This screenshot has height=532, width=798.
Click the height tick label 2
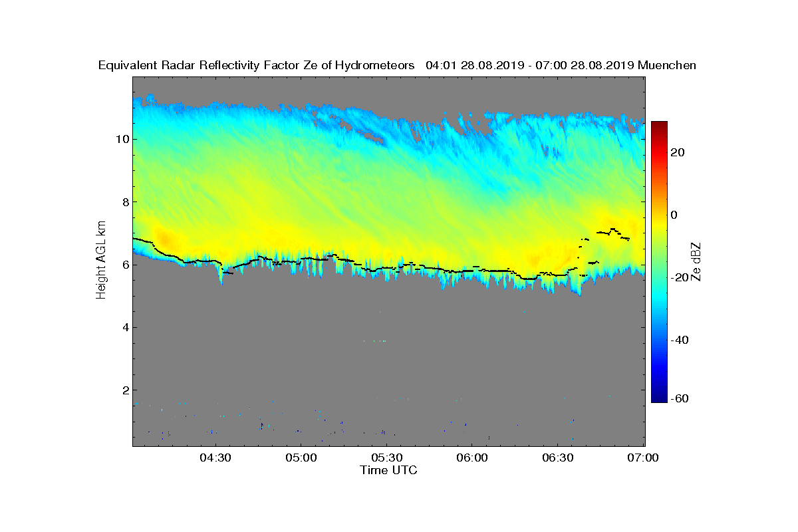pos(124,390)
